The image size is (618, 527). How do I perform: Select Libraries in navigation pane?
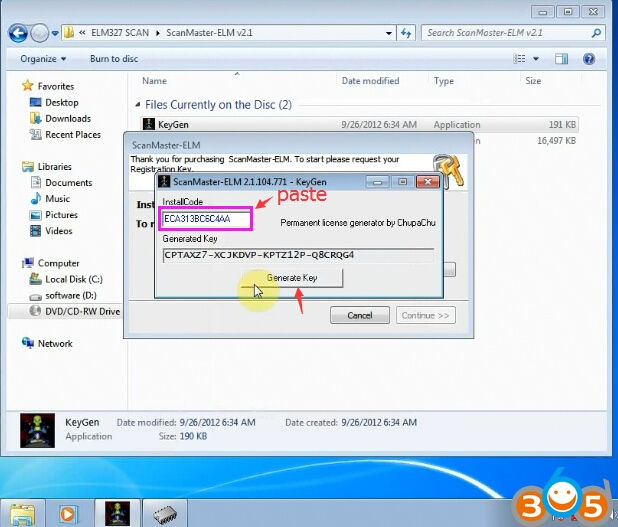point(54,167)
